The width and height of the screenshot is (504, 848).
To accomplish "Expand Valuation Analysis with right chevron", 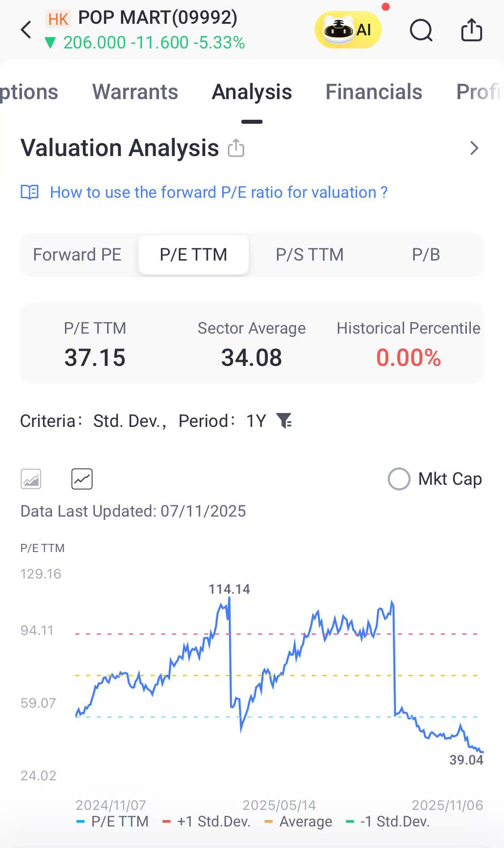I will [x=474, y=148].
